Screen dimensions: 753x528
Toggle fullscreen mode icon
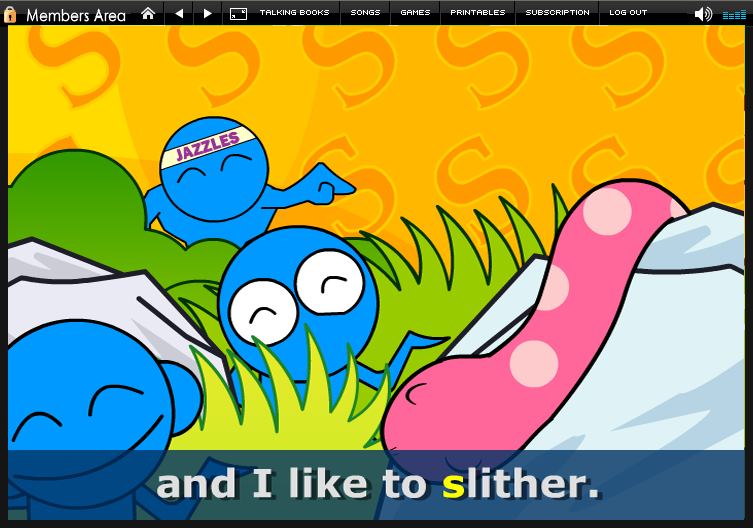[238, 13]
